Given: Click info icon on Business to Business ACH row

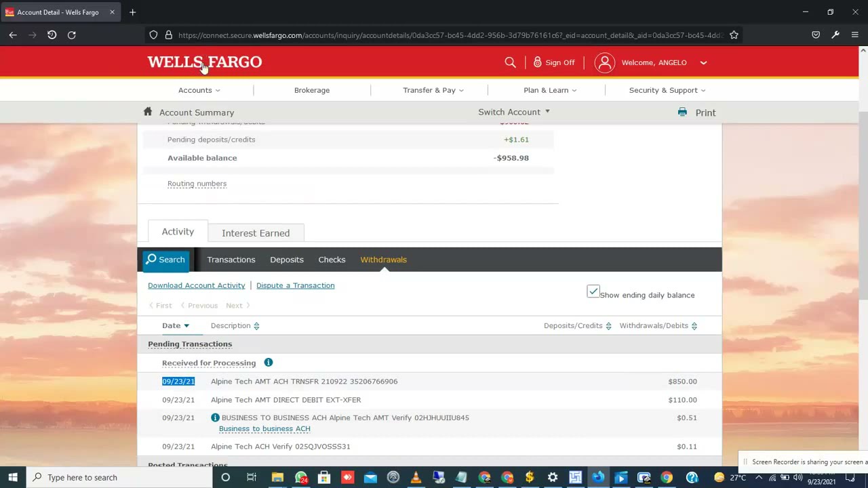Looking at the screenshot, I should (215, 418).
